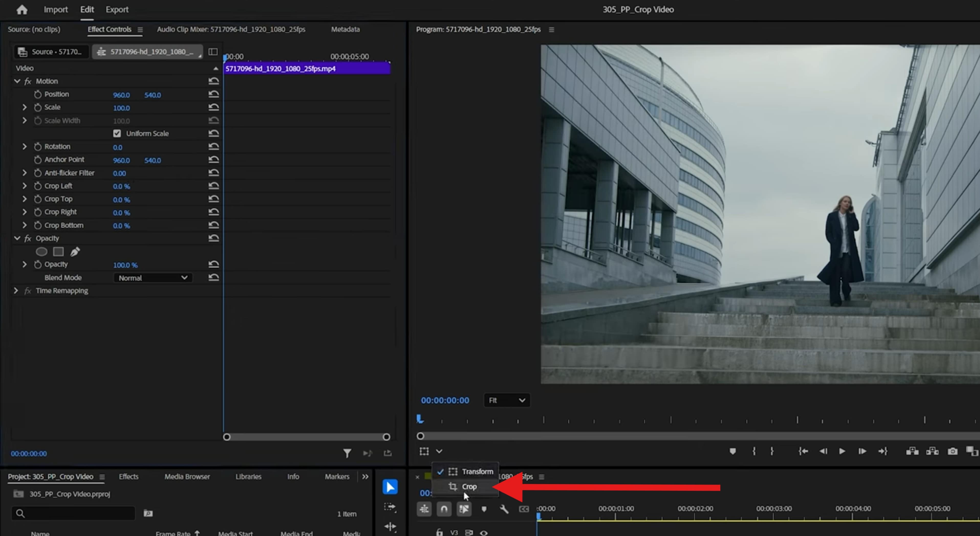Toggle the Linked Selection icon in the timeline
This screenshot has height=536, width=980.
(464, 509)
